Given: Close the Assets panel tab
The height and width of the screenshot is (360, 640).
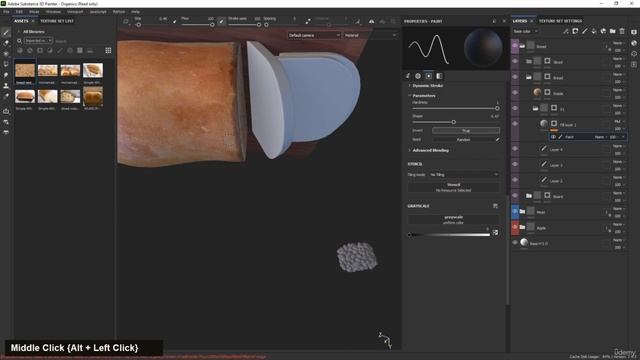Looking at the screenshot, I should pyautogui.click(x=33, y=21).
